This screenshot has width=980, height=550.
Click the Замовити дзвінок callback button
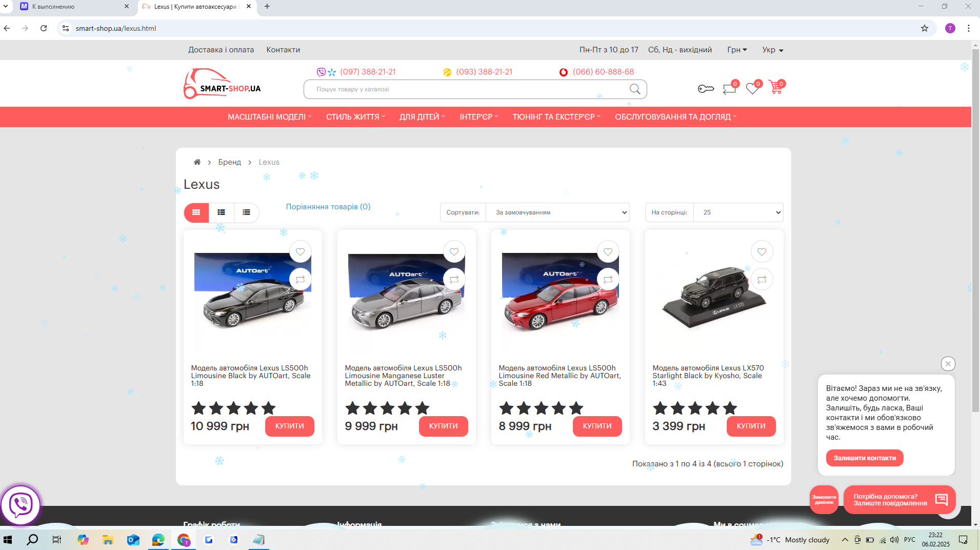[x=824, y=500]
